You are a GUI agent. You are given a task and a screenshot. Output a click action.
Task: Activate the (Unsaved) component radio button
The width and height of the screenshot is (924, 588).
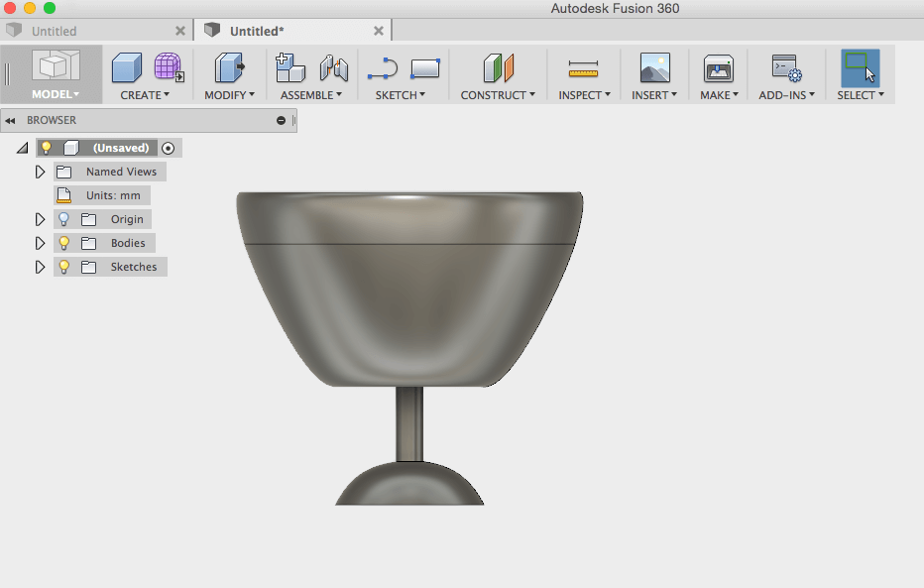click(168, 148)
